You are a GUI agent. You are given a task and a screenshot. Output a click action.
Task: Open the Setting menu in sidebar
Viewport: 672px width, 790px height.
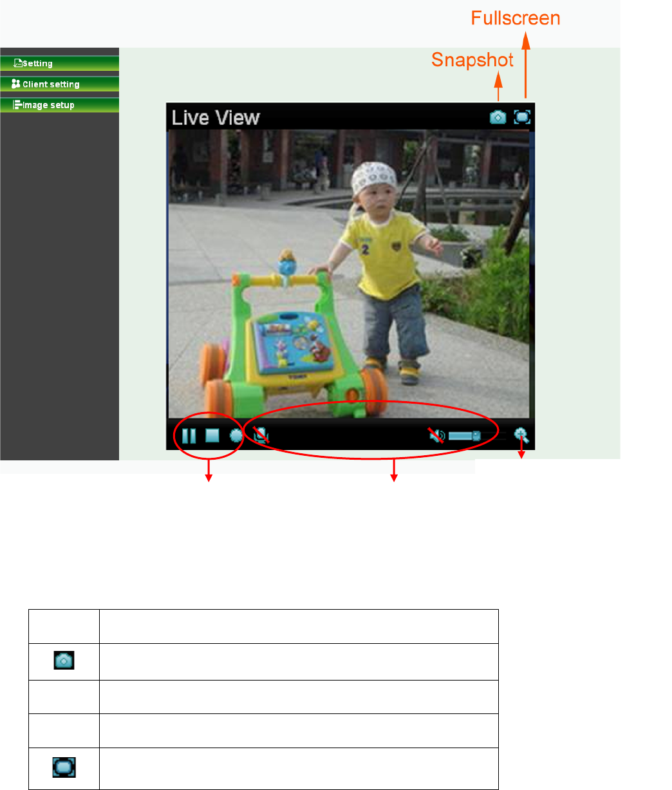[x=59, y=63]
